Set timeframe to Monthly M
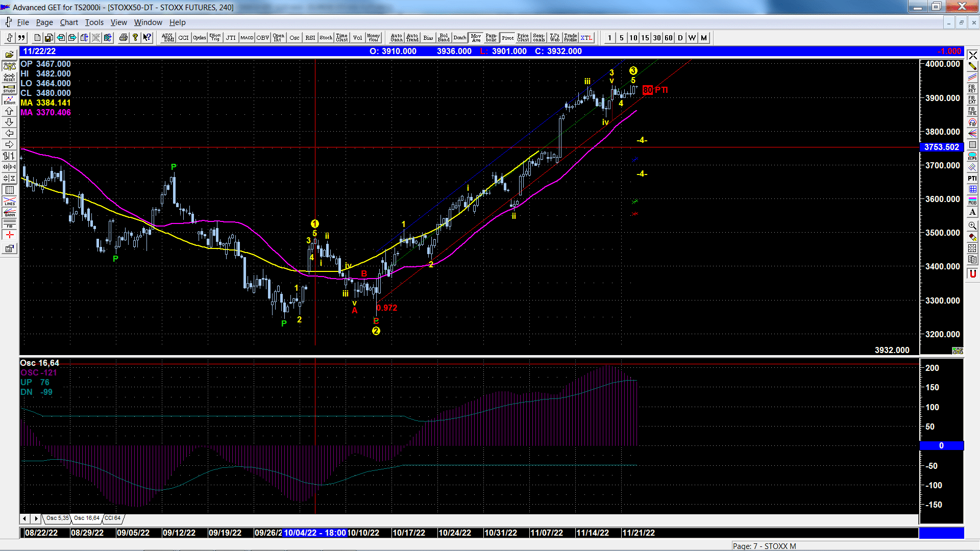 coord(704,38)
